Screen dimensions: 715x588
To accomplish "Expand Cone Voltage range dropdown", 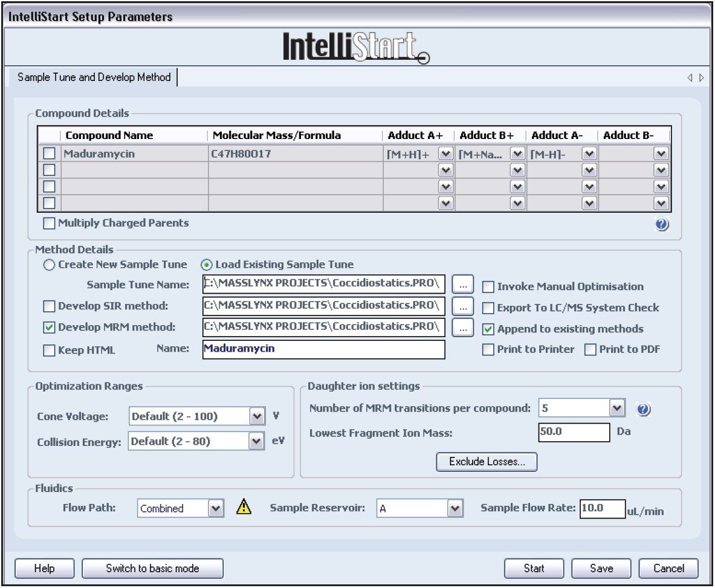I will [257, 416].
